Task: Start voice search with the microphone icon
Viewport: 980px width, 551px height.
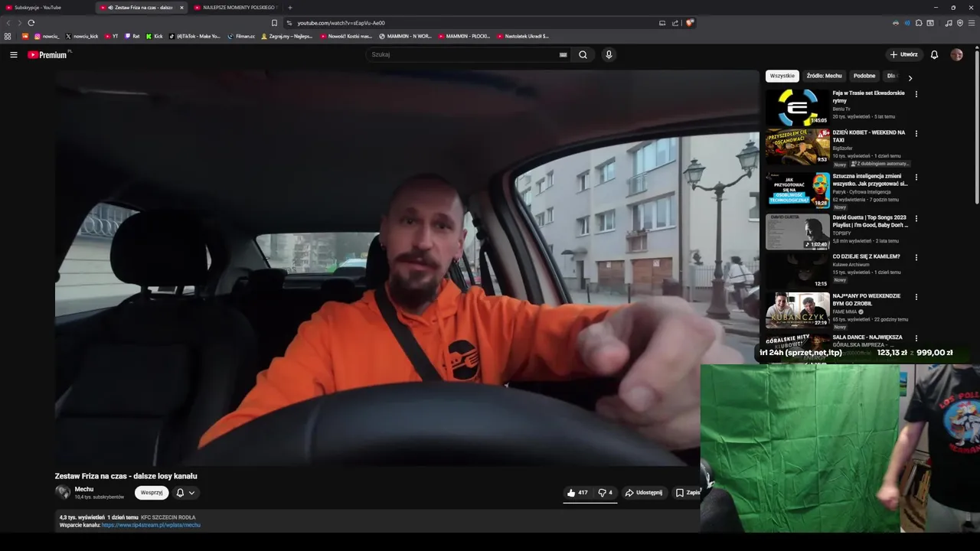Action: coord(609,55)
